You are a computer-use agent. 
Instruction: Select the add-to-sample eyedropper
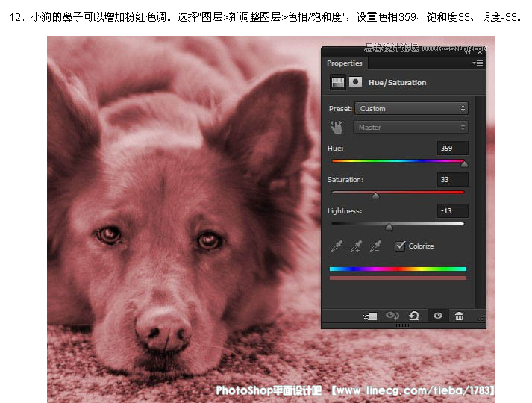[x=356, y=246]
